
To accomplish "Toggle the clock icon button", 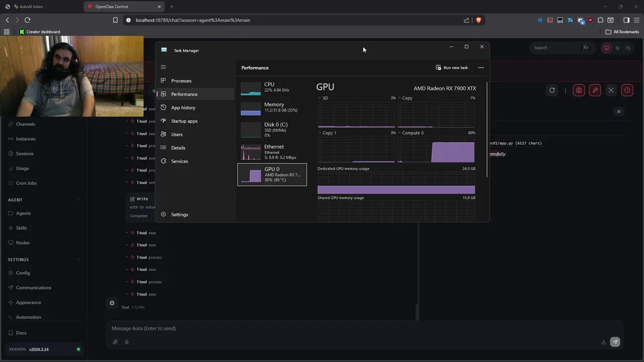I will [627, 90].
